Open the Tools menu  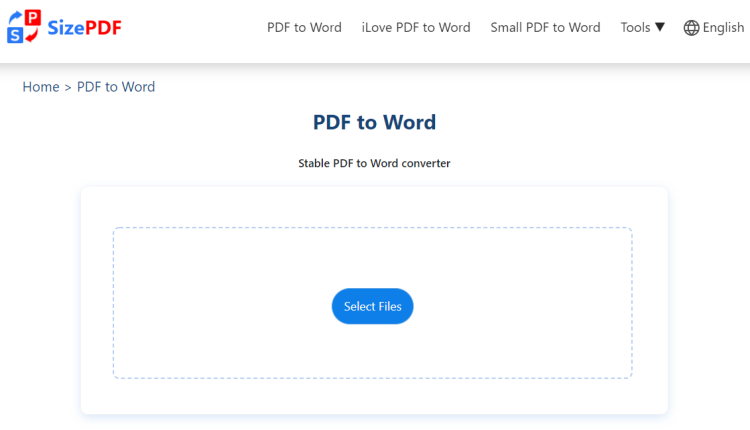635,28
